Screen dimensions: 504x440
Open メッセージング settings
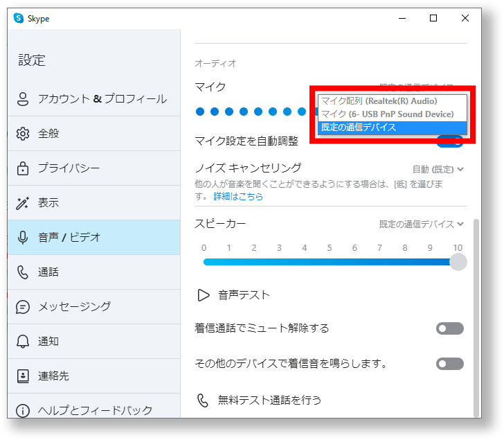point(94,307)
